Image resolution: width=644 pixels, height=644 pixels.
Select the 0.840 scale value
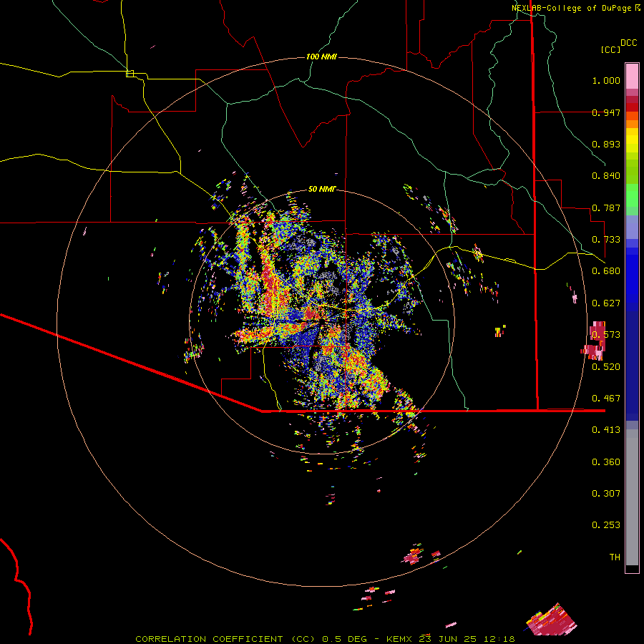[606, 176]
